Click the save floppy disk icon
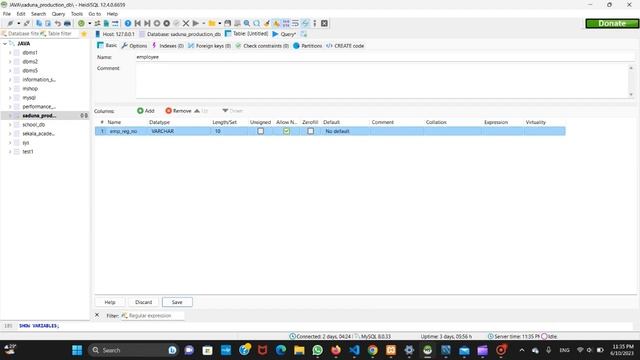The image size is (640, 360). coord(227,24)
